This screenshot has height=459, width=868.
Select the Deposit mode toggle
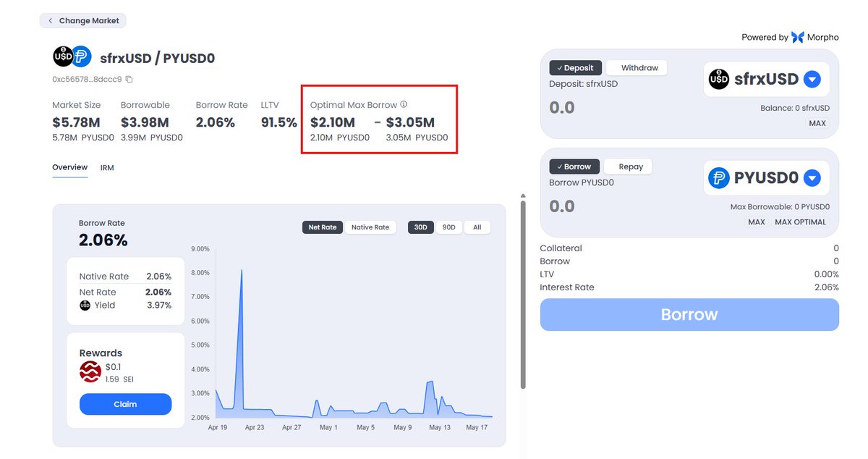pos(575,68)
